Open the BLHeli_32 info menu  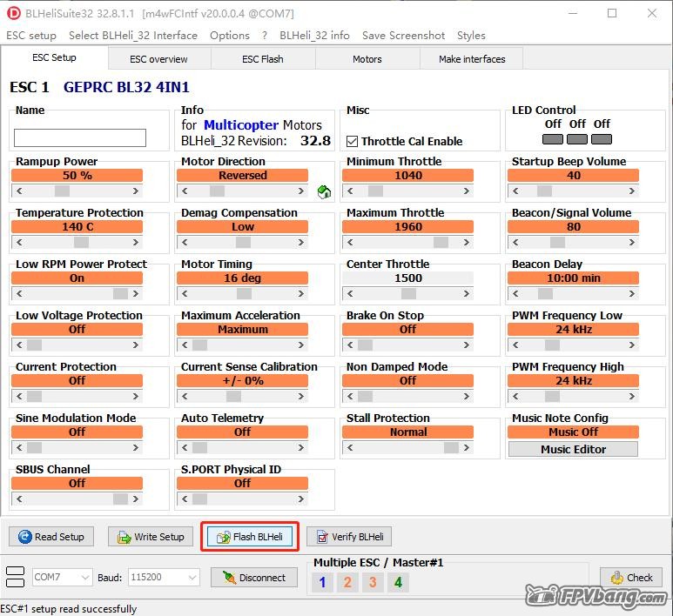(314, 35)
